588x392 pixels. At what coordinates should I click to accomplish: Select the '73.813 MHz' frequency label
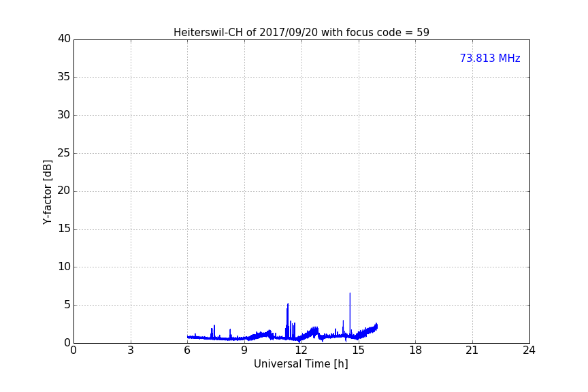[490, 58]
